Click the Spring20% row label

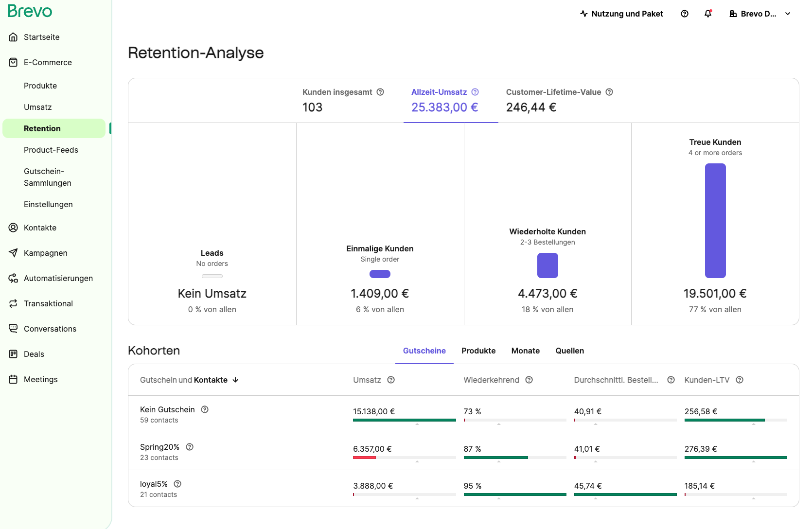pos(159,447)
